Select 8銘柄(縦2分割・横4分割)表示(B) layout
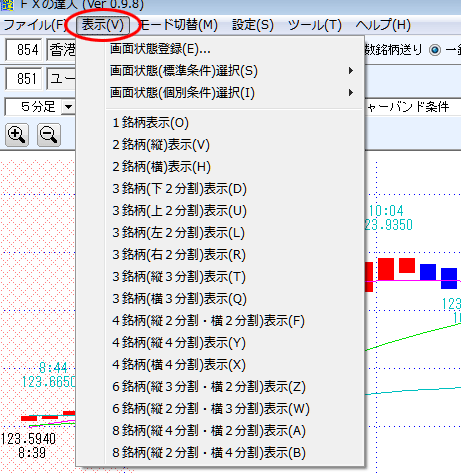This screenshot has height=473, width=461. 219,453
